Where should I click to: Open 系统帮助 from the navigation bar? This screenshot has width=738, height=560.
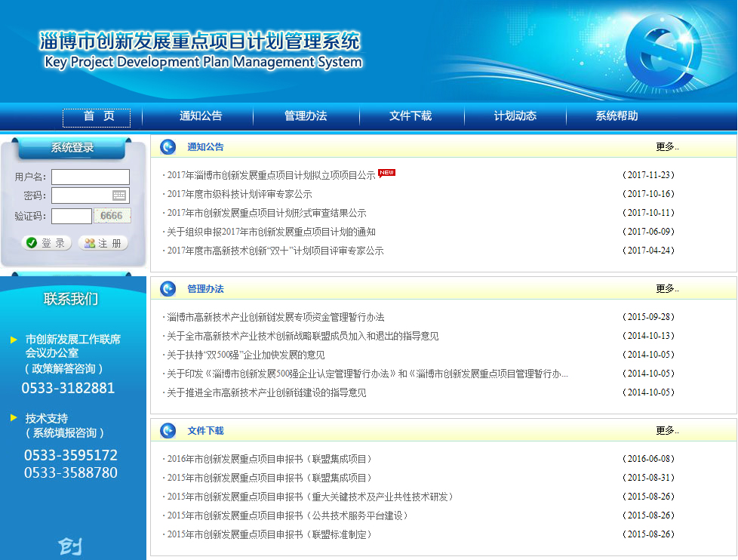tap(617, 116)
